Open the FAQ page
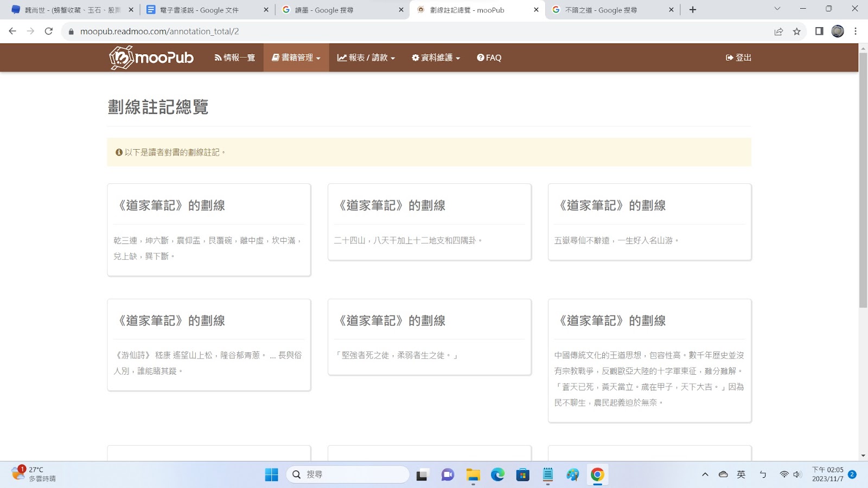 489,57
